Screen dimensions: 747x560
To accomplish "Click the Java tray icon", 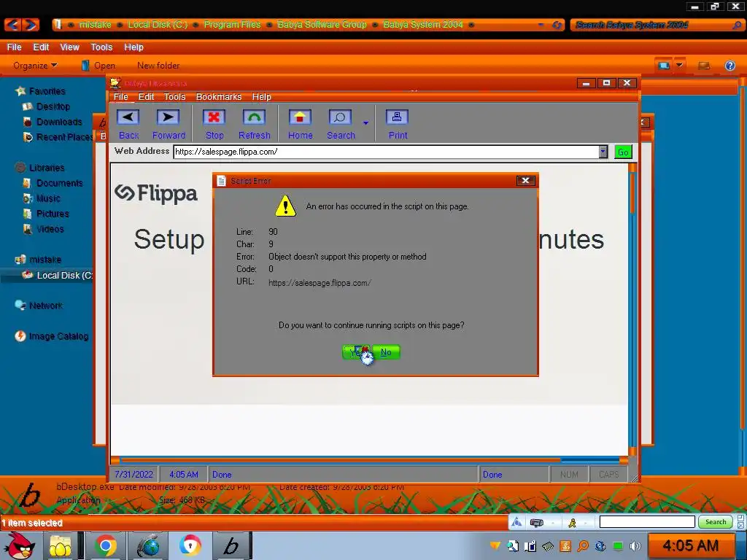I will click(x=565, y=546).
